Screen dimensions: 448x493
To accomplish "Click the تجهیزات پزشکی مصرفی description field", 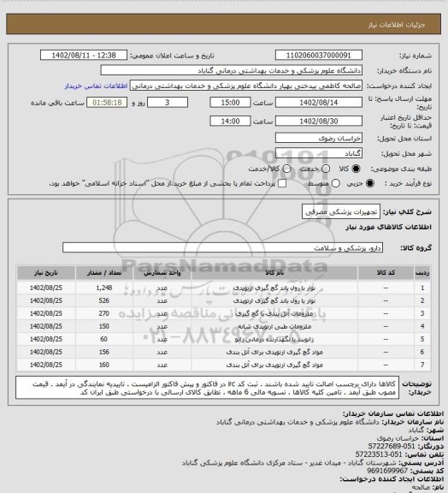I will point(341,211).
